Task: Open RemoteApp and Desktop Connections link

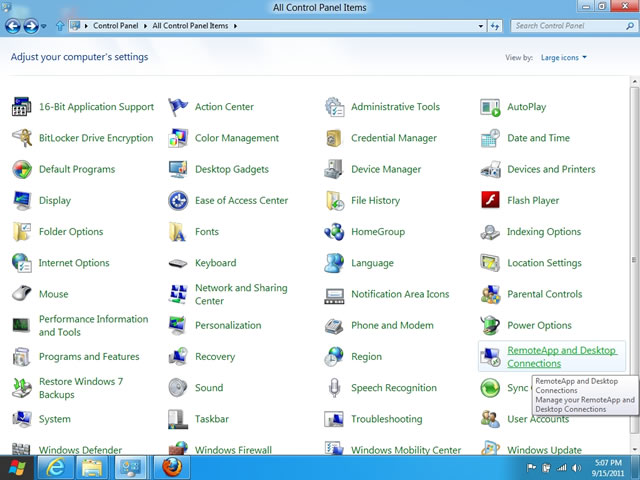Action: 561,357
